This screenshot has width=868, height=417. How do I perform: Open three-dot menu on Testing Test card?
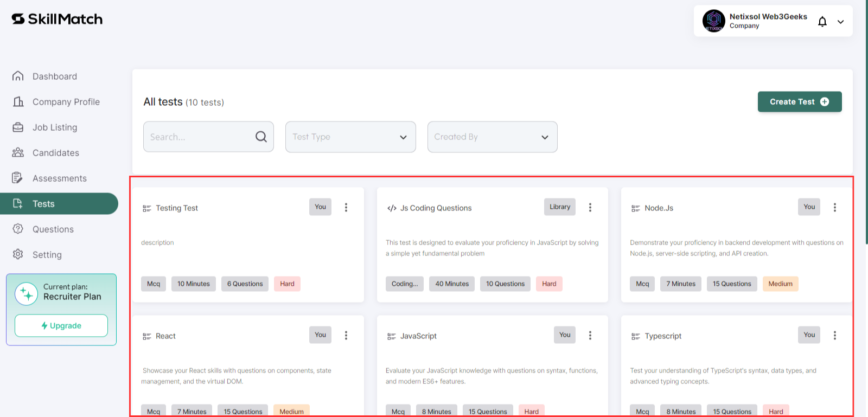click(346, 207)
